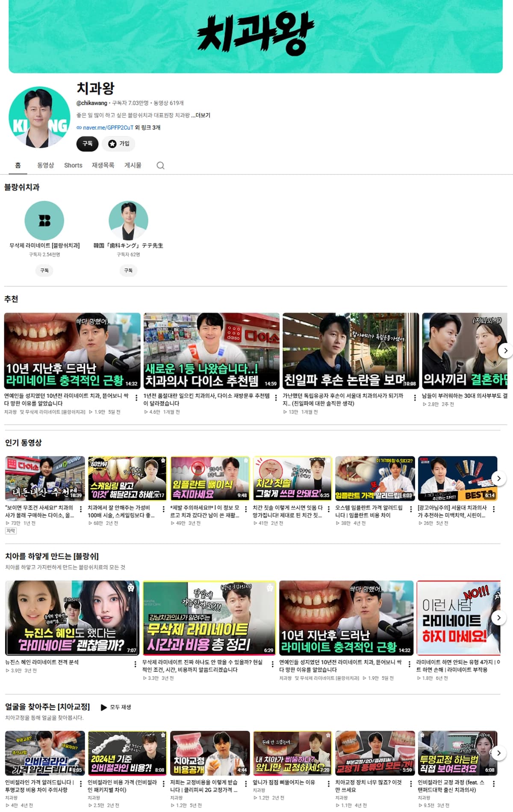Open the 무삭제 라미네이트 [블랑쉬치과] channel avatar
This screenshot has height=812, width=513.
click(44, 220)
